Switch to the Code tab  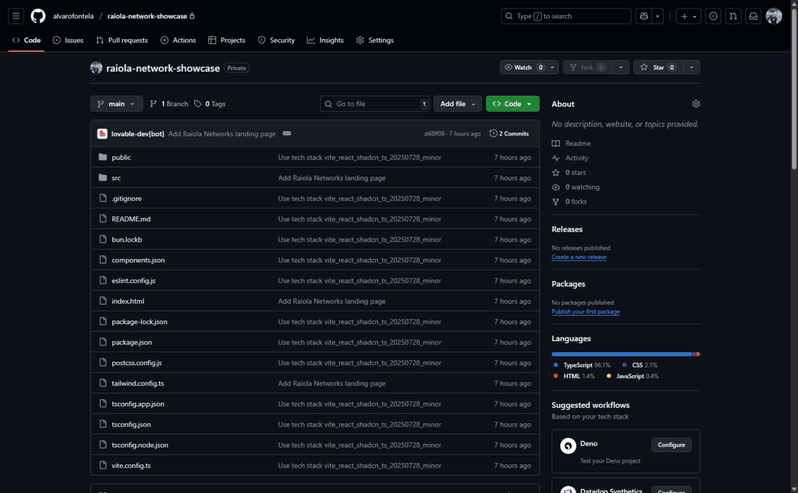(26, 40)
